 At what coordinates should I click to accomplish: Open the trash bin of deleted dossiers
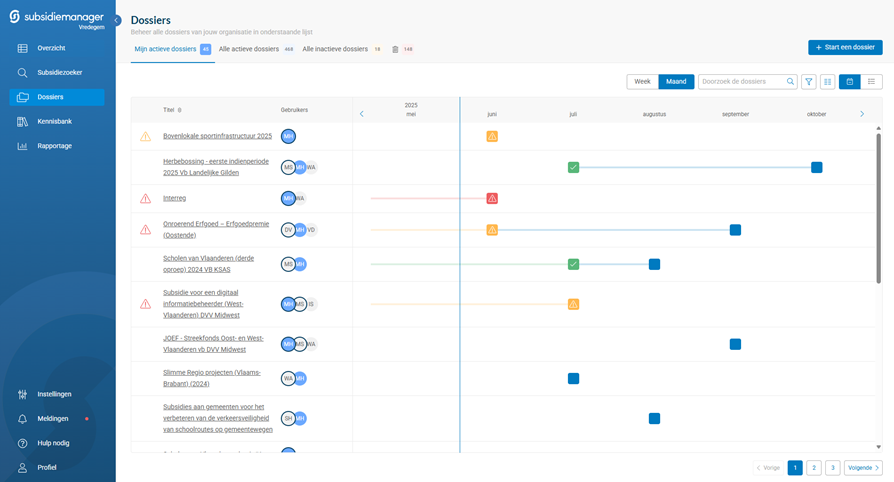(395, 49)
